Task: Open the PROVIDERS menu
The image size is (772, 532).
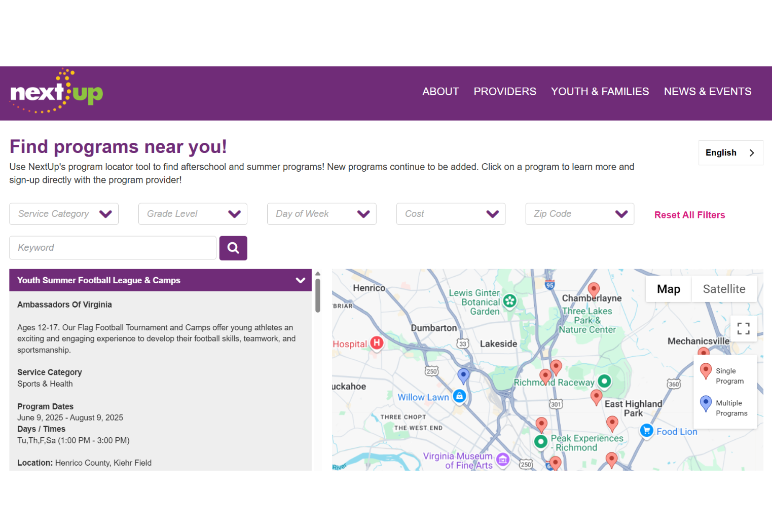Action: pyautogui.click(x=504, y=92)
